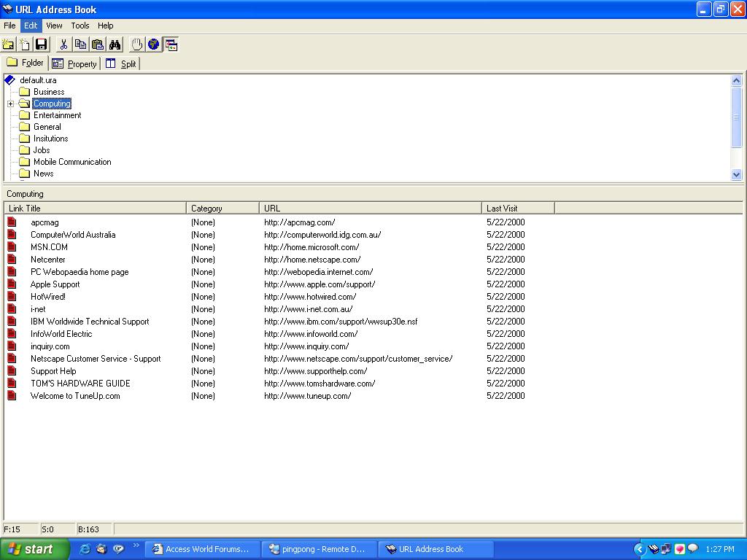747x560 pixels.
Task: Select PC Webopaedia home page entry
Action: pyautogui.click(x=80, y=271)
